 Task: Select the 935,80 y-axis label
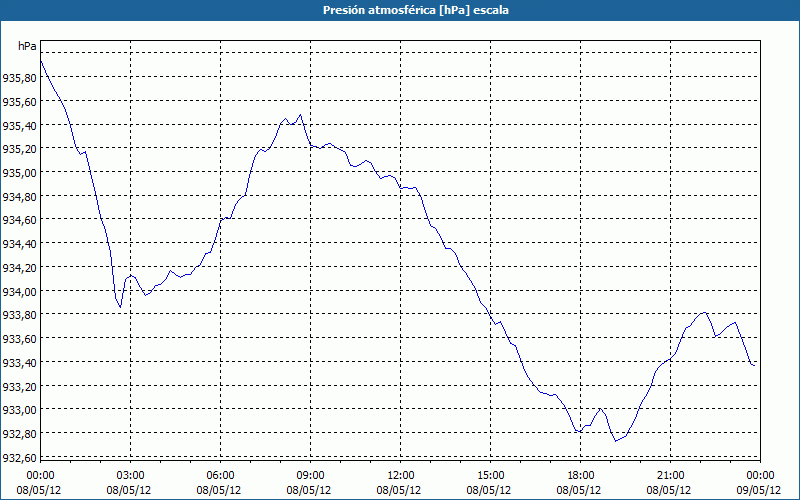[x=19, y=78]
